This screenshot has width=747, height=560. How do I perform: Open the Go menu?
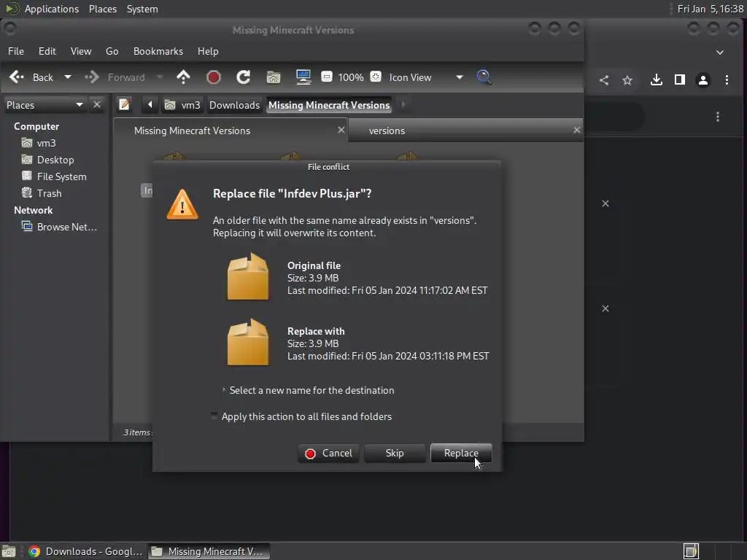pyautogui.click(x=112, y=51)
